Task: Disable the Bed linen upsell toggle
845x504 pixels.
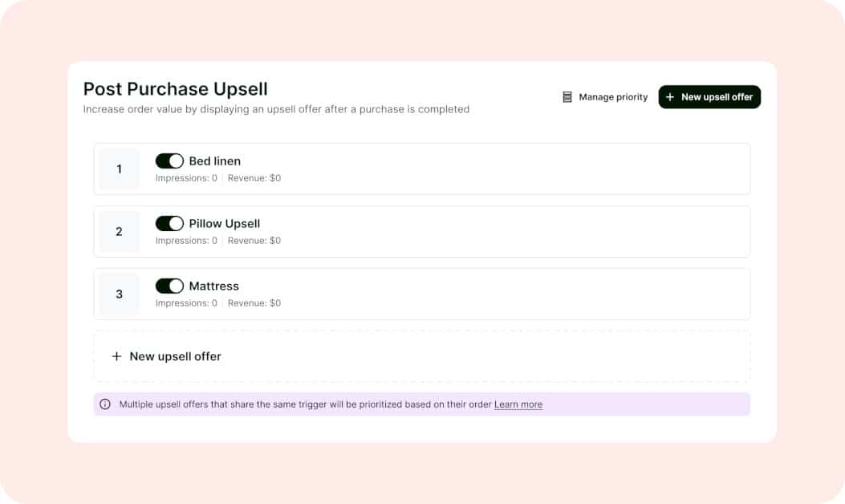Action: click(x=169, y=161)
